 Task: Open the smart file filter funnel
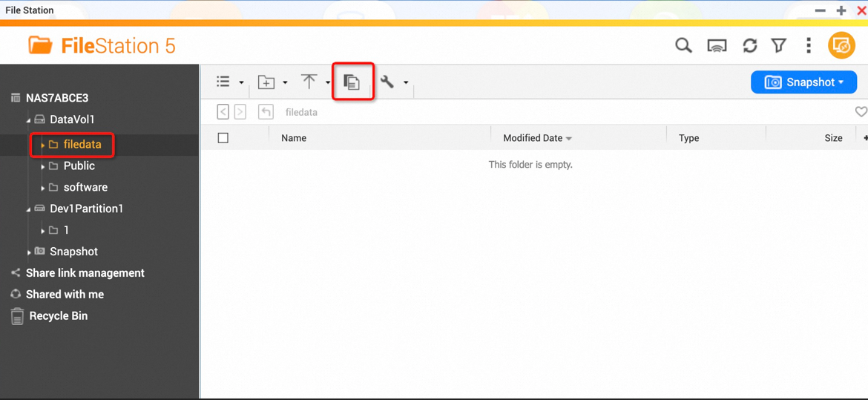[779, 46]
